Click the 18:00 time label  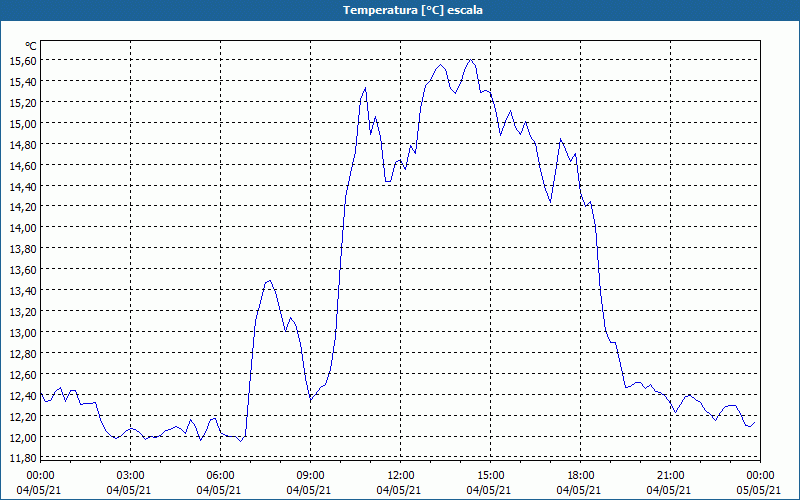(x=581, y=476)
